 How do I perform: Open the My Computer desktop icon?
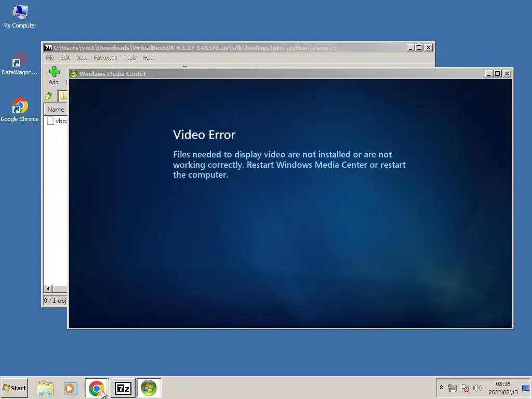[x=20, y=16]
